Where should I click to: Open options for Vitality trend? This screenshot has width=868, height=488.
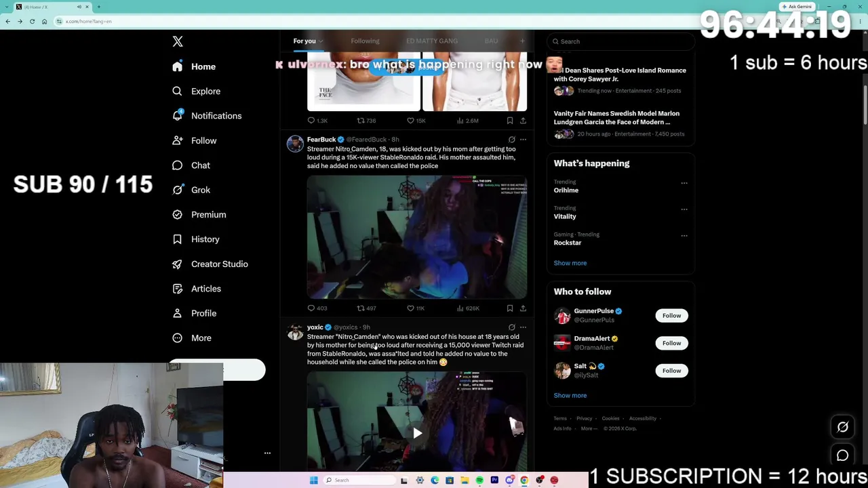tap(684, 209)
